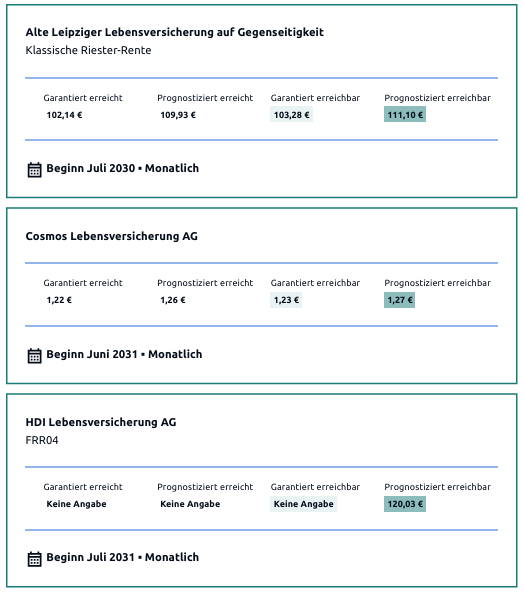This screenshot has height=594, width=524.
Task: Click Beginn Juli 2031 Monatlich text
Action: 122,557
